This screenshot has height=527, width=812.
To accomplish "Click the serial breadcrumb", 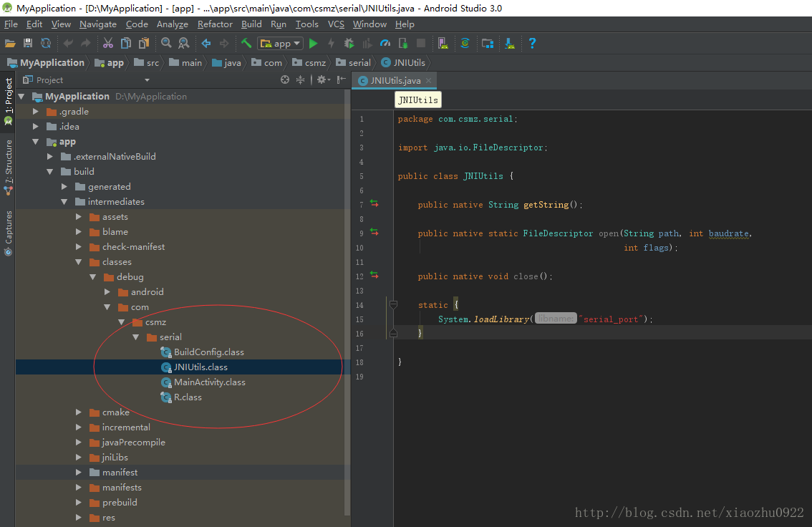I will coord(354,62).
